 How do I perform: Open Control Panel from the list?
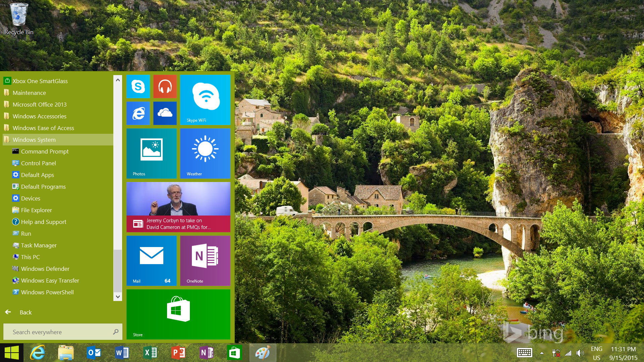pos(38,163)
